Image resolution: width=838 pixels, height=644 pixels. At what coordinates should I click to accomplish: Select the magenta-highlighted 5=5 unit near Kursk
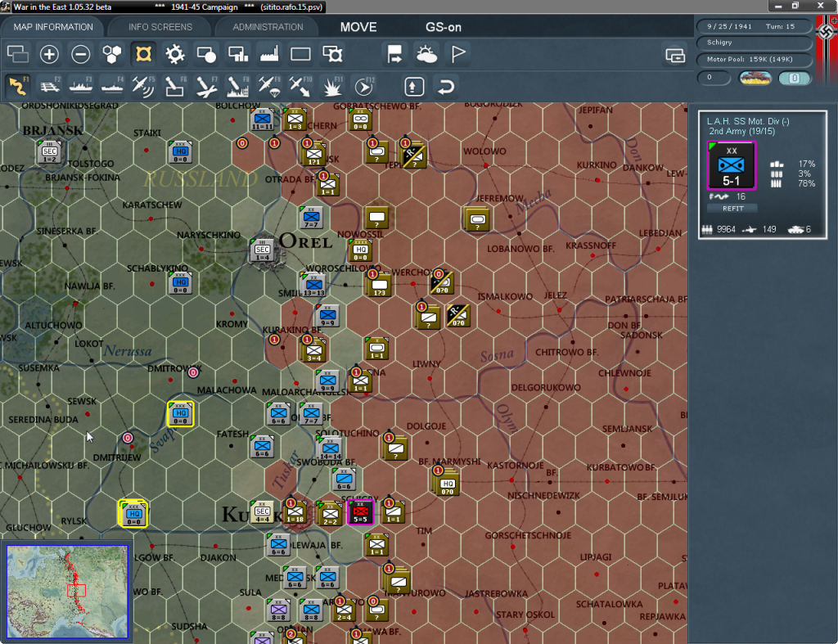coord(361,512)
